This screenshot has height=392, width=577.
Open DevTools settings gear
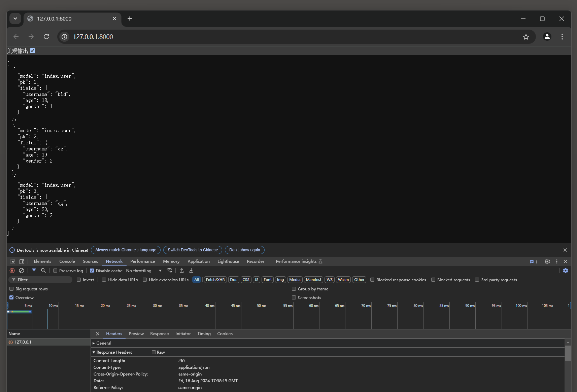tap(547, 261)
